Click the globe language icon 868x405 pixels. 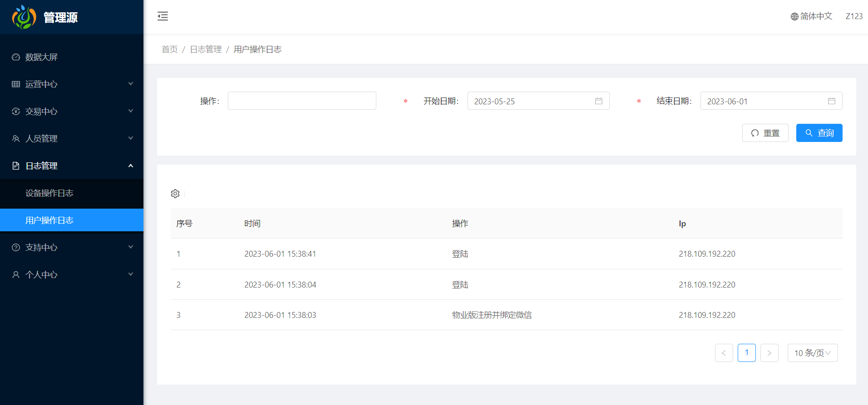[x=794, y=16]
